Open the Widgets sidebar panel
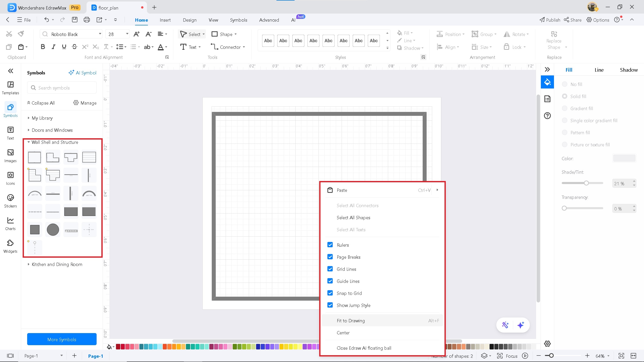 10,246
